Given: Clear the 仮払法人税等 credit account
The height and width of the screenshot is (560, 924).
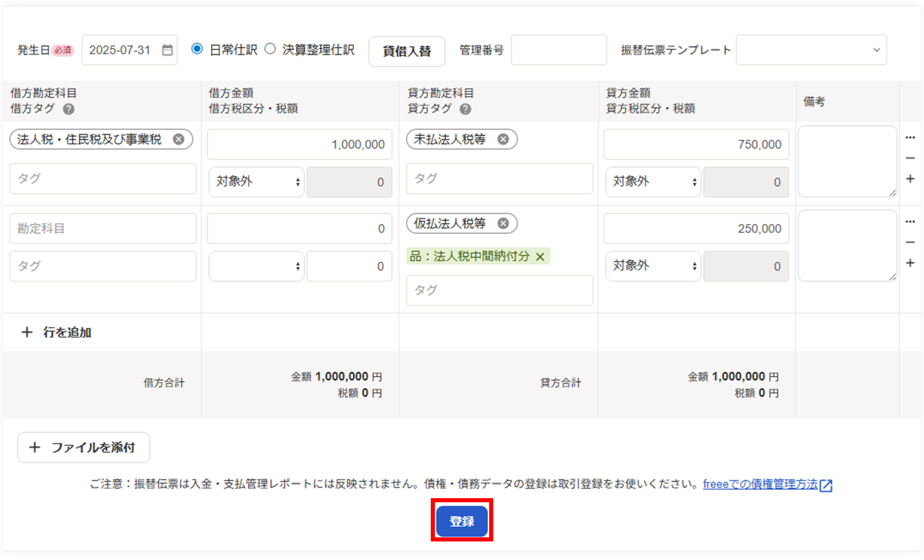Looking at the screenshot, I should [503, 223].
